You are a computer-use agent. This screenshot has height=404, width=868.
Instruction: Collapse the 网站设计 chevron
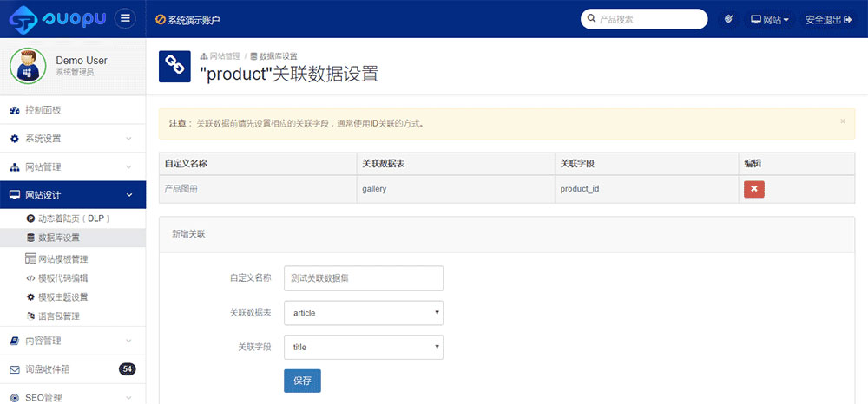pyautogui.click(x=129, y=195)
